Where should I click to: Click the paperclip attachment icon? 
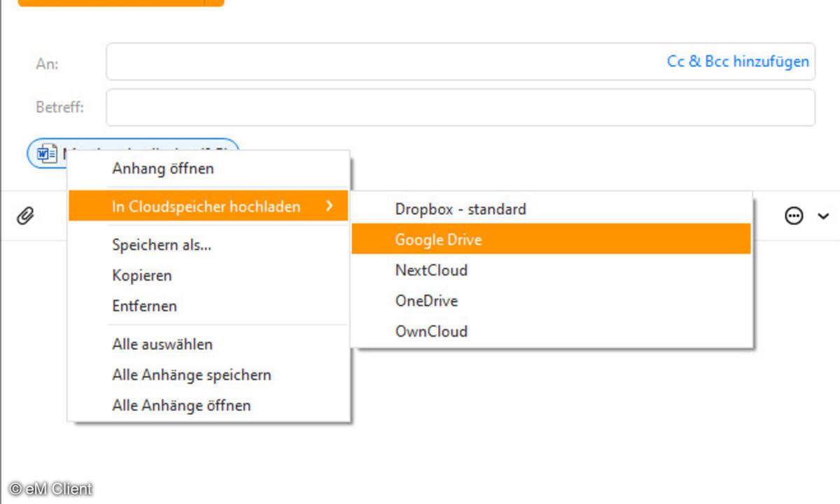click(x=25, y=216)
